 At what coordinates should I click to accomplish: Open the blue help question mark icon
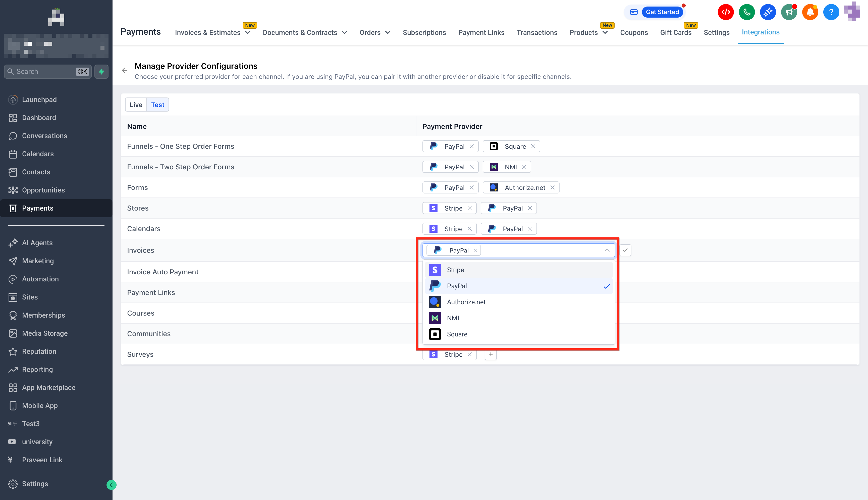point(831,12)
